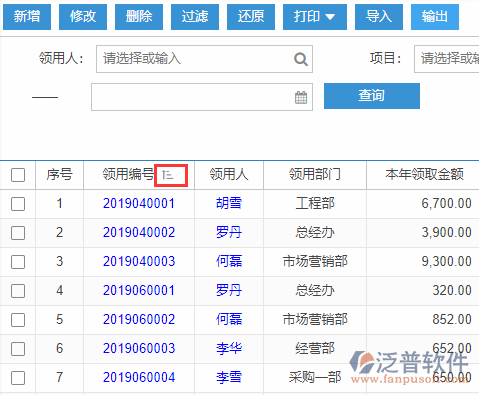Check the row for 2019060002

click(x=18, y=320)
